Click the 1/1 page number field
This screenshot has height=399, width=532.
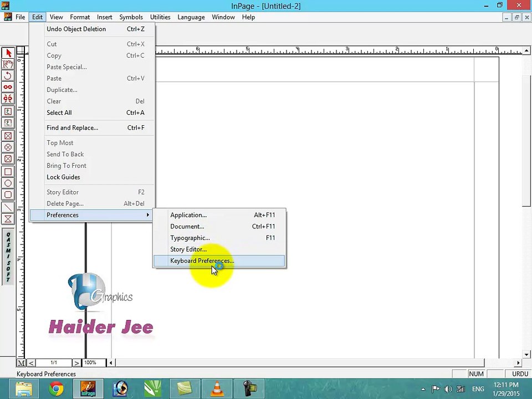click(x=54, y=362)
